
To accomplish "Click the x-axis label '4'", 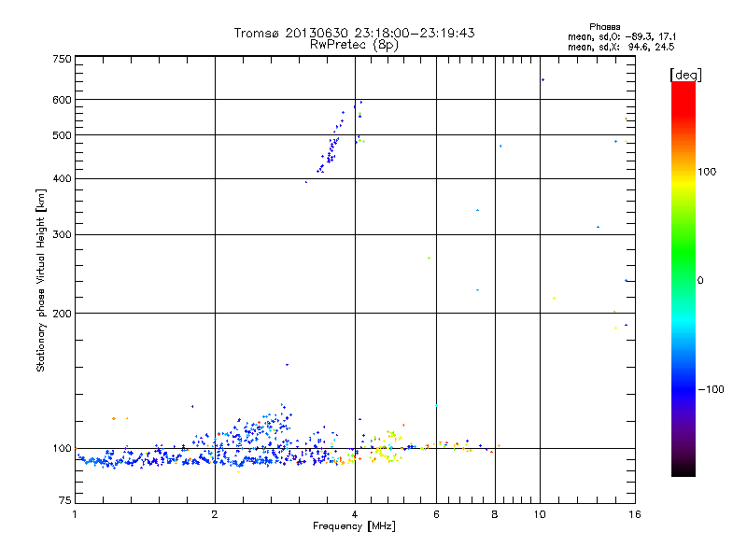I will [355, 514].
